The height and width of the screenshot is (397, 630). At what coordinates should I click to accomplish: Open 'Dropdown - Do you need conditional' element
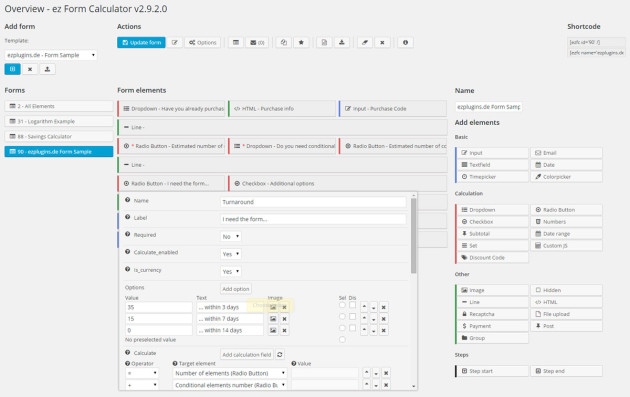tap(282, 146)
